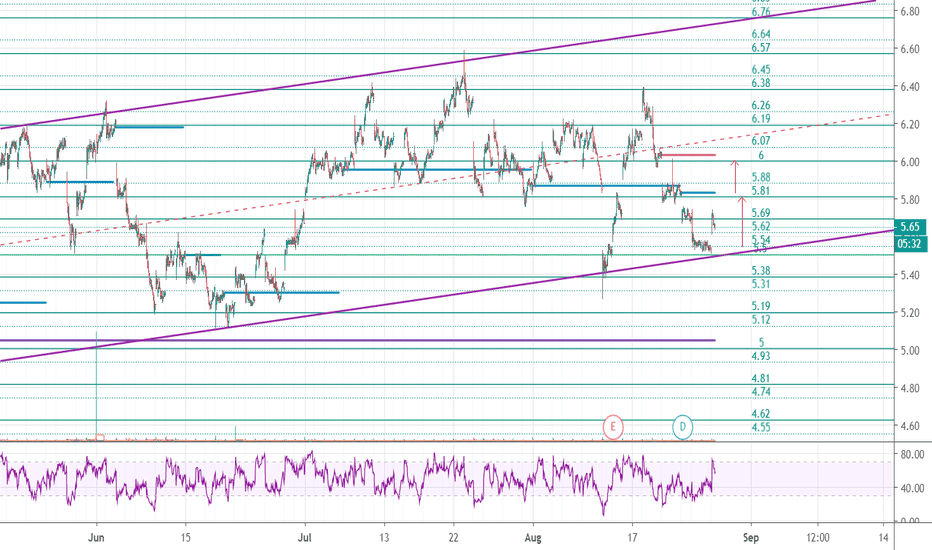932x550 pixels.
Task: Select the 5.88 level label
Action: [x=761, y=177]
